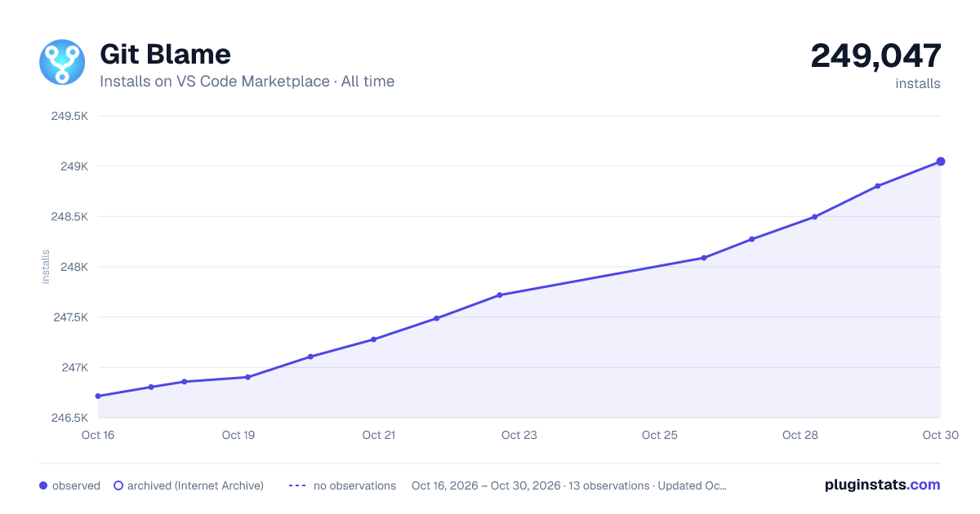Click the vertical 'installs' y-axis title
Image resolution: width=980 pixels, height=514 pixels.
click(46, 267)
